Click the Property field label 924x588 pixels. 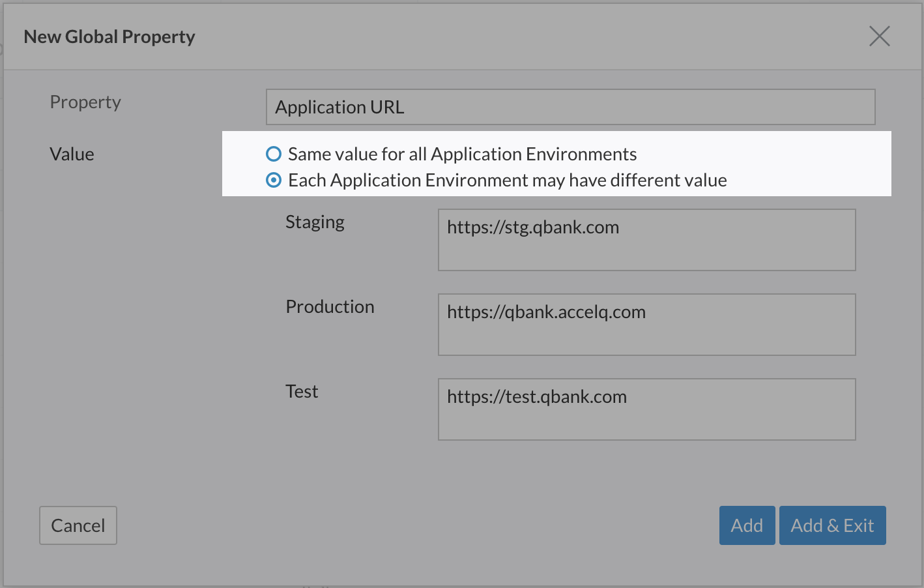85,103
